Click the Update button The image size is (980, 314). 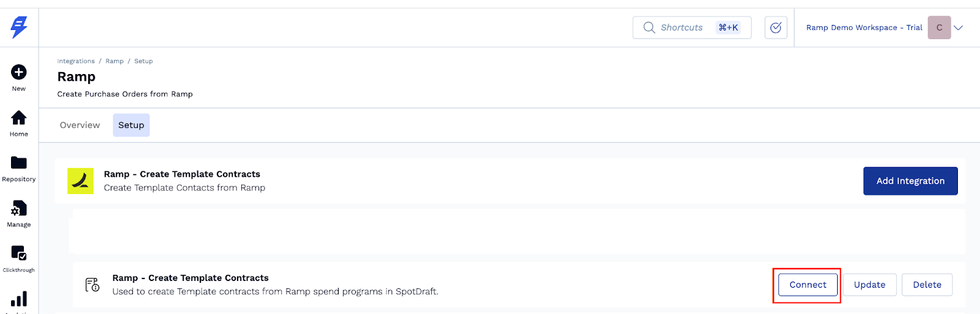click(870, 285)
